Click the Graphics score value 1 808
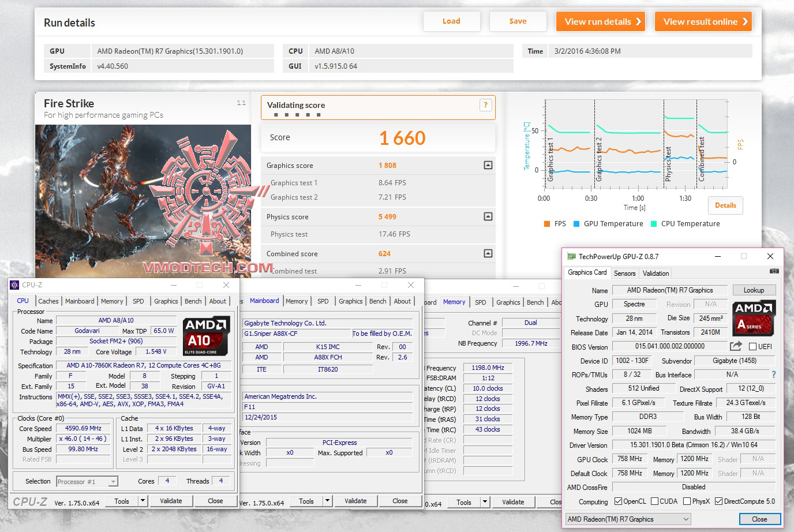794x532 pixels. tap(387, 166)
